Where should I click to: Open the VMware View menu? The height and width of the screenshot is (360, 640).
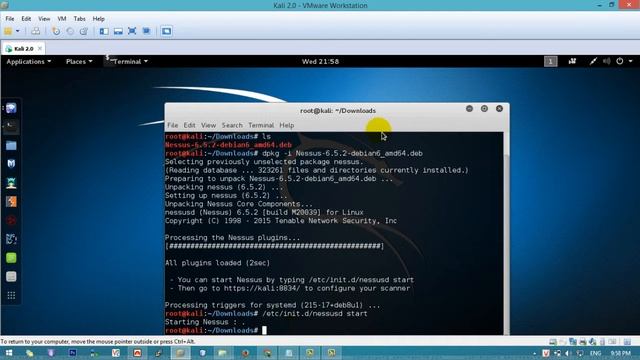(44, 19)
